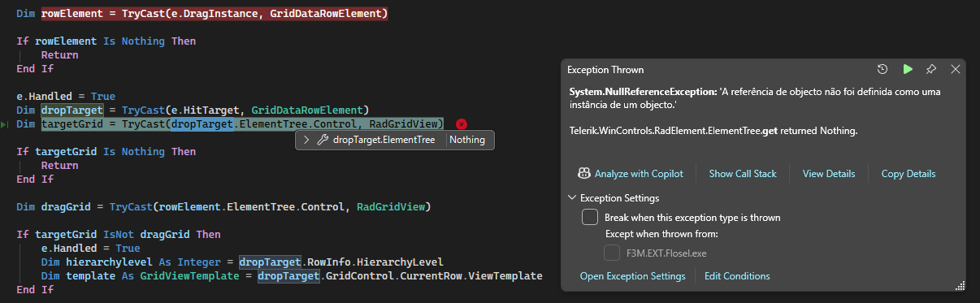The image size is (980, 303).
Task: Continue execution with green play icon
Action: 908,70
